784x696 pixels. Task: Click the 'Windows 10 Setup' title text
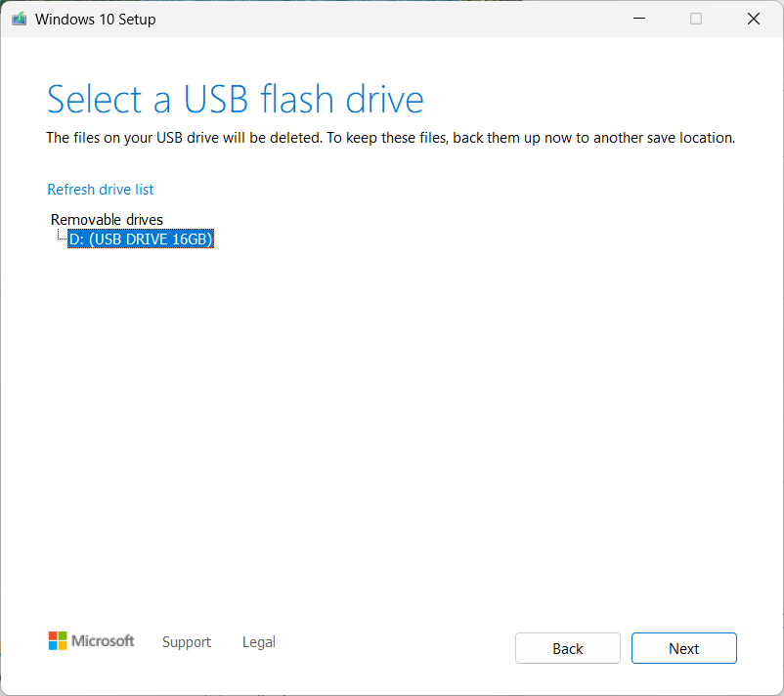[x=95, y=19]
